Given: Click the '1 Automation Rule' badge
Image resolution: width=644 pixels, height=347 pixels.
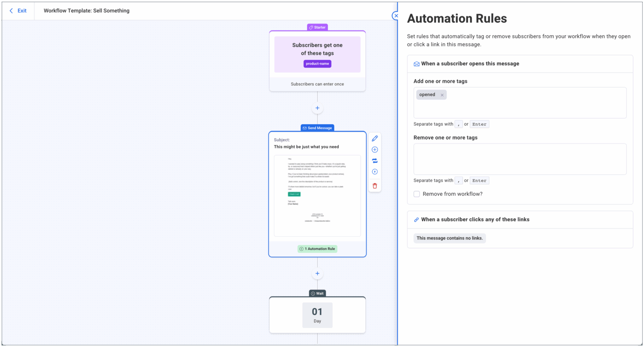Looking at the screenshot, I should coord(317,249).
